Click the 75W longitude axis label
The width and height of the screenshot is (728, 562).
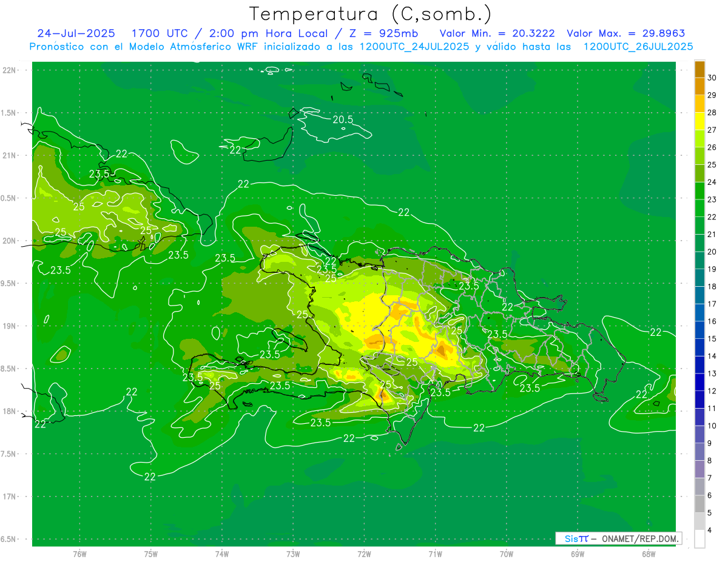coord(151,554)
